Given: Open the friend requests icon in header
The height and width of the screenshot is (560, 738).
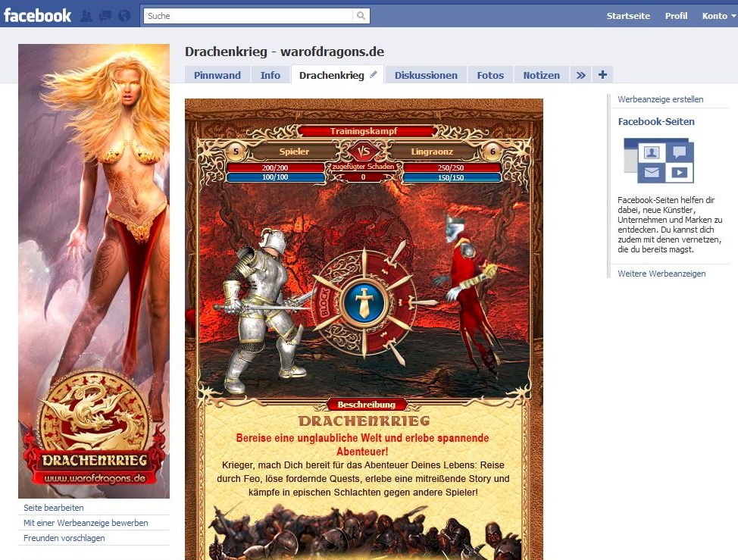Looking at the screenshot, I should 86,16.
